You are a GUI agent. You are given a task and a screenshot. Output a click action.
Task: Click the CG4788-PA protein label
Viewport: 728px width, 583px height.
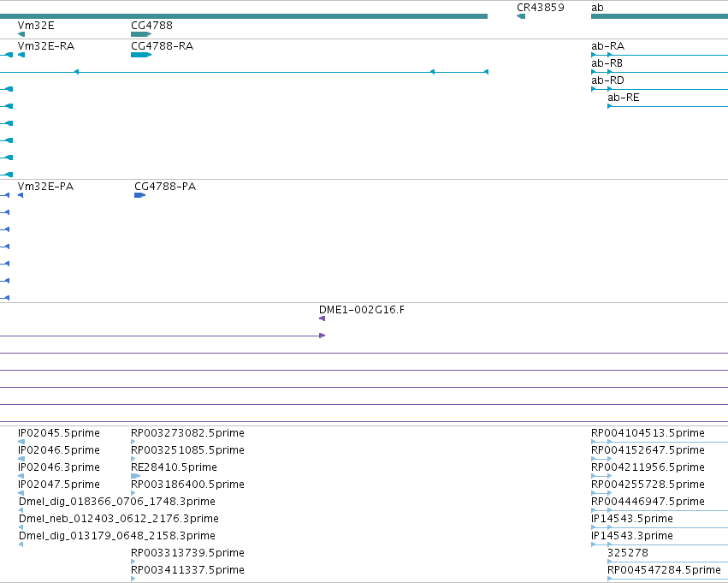pyautogui.click(x=165, y=187)
